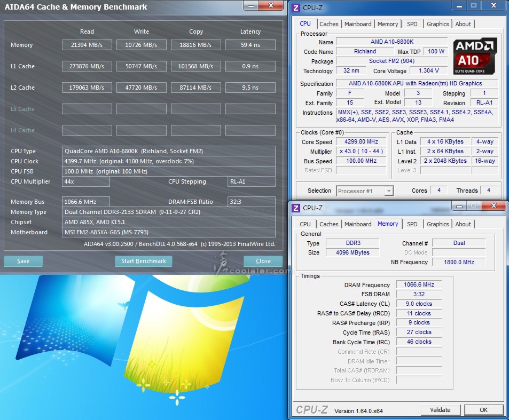Close the lower CPU-Z Memory window
Viewport: 509px width, 420px height.
(494, 205)
